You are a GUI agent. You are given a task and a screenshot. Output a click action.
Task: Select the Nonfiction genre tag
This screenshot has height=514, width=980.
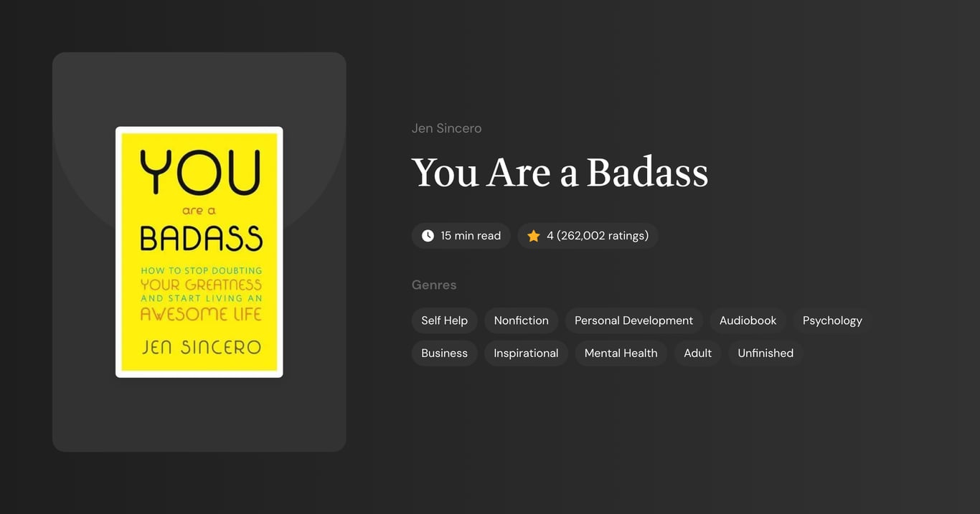coord(521,320)
